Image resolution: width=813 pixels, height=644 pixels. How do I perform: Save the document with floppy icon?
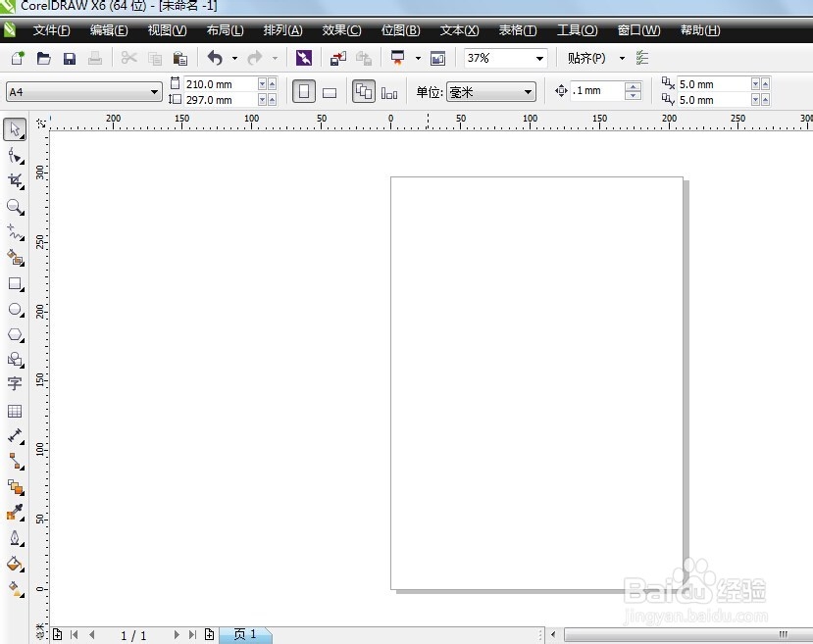point(70,58)
